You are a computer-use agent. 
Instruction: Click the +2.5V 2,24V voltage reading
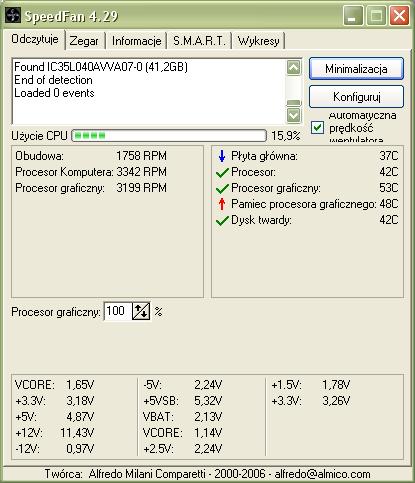point(182,449)
